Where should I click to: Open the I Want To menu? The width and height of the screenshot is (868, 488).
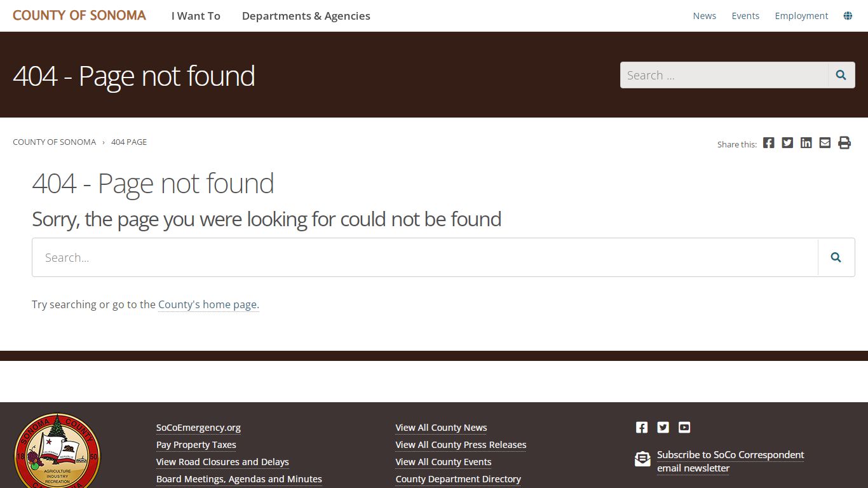click(x=196, y=16)
